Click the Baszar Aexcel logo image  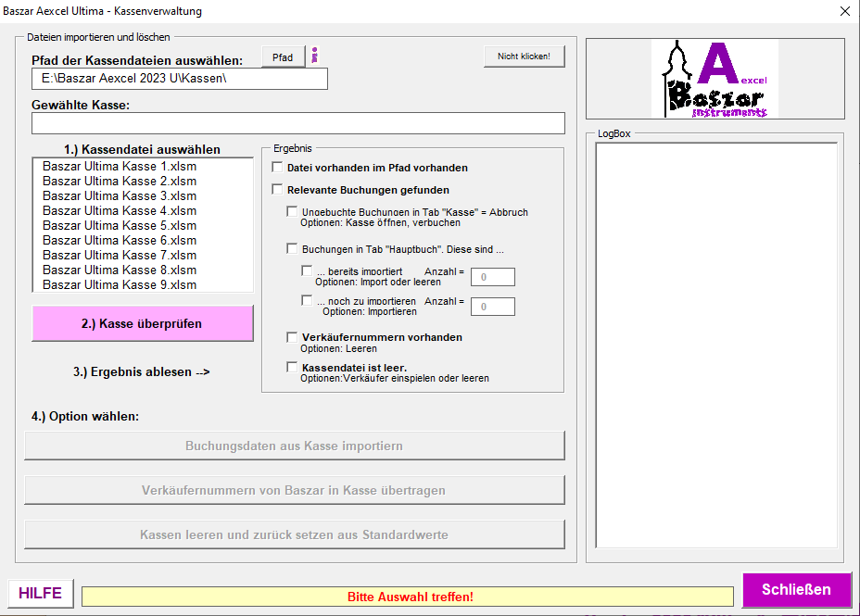coord(715,79)
